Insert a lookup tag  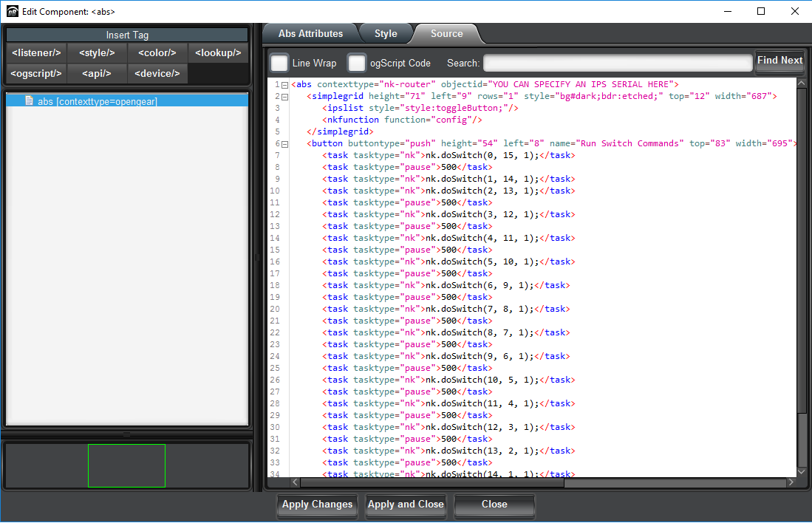tap(218, 53)
